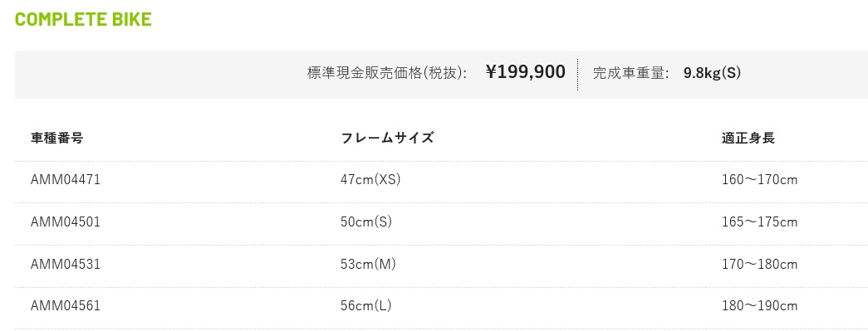Screen dimensions: 868x331
Task: Click the 標準現金販売価格(税抜) label
Action: 387,73
